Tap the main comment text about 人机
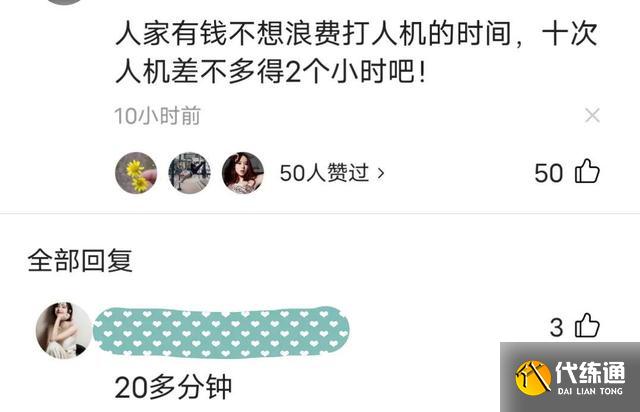This screenshot has width=640, height=412. click(x=356, y=52)
